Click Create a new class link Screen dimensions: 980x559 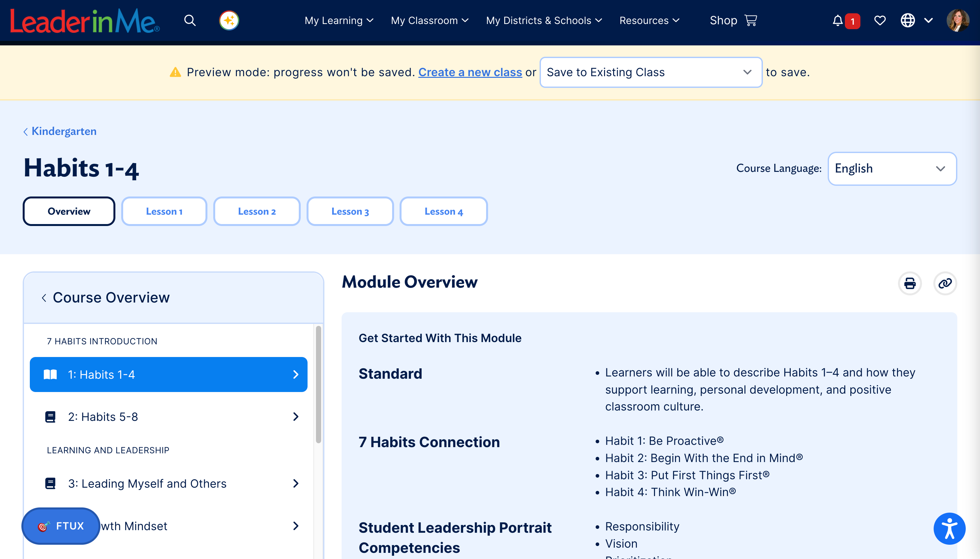470,72
